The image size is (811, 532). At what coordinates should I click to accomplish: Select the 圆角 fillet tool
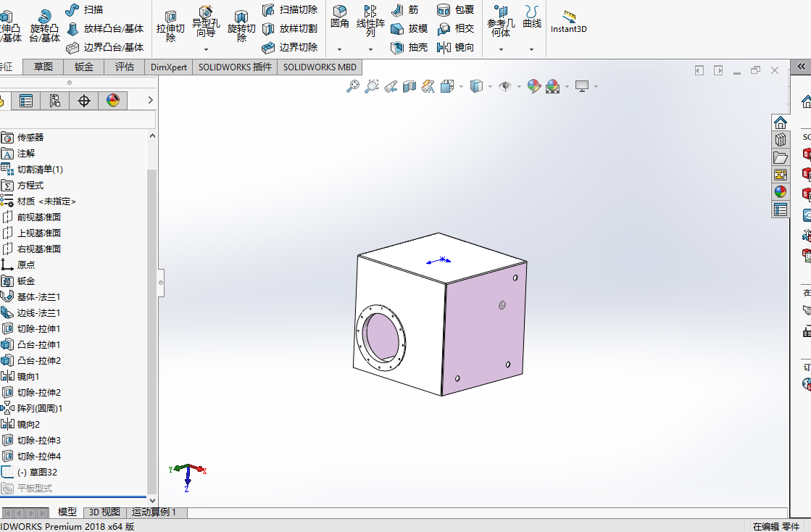tap(339, 17)
